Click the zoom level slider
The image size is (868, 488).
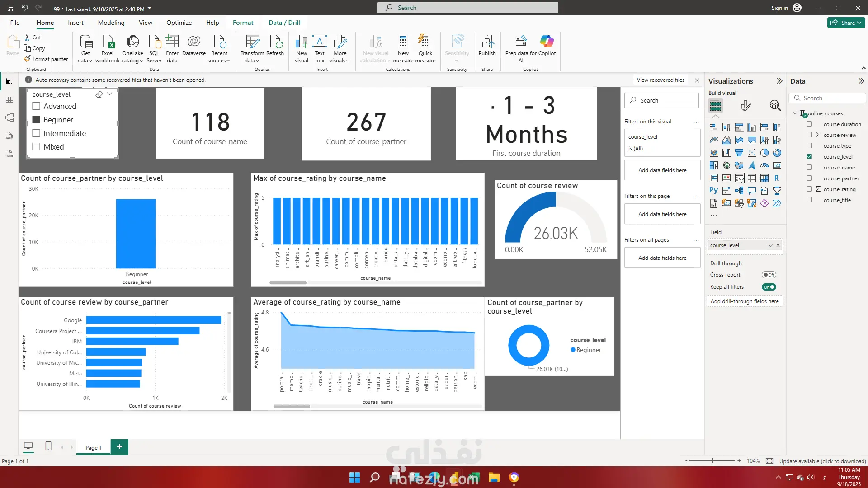pyautogui.click(x=712, y=461)
